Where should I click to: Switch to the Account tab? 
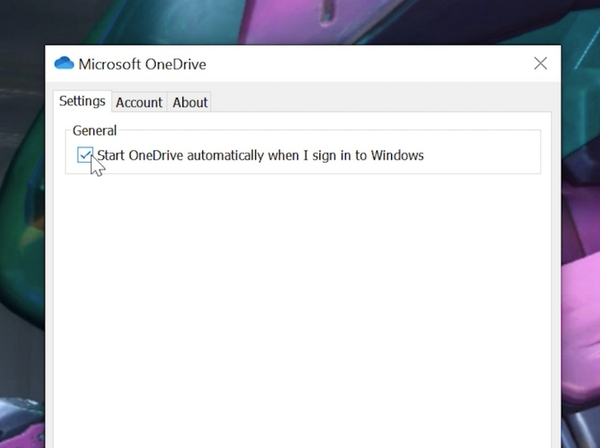[139, 102]
